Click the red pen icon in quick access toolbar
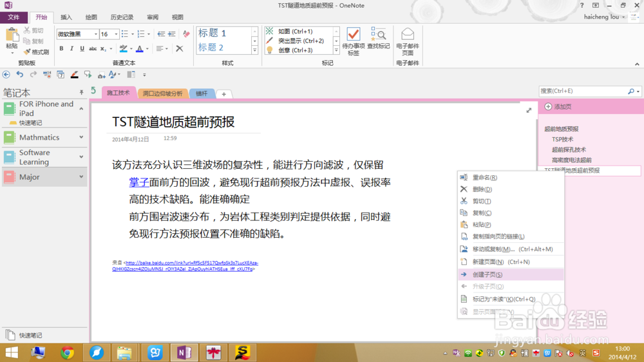Screen dimensions: 644x362 click(74, 74)
